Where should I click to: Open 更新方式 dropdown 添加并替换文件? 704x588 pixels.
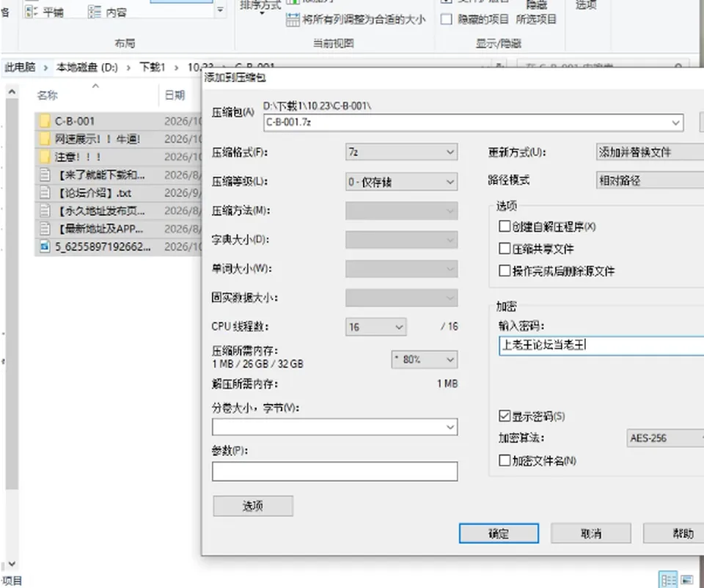point(650,152)
